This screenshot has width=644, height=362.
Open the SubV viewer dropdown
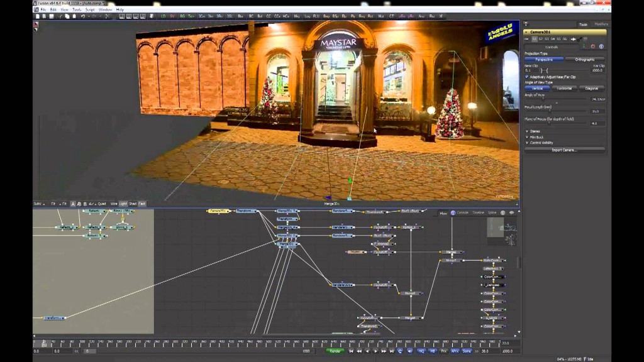click(40, 204)
